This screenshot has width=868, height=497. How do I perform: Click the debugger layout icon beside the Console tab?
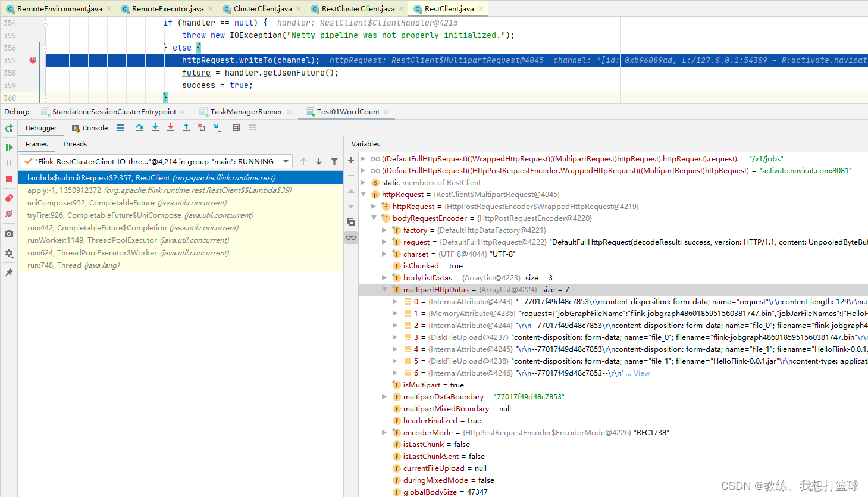pyautogui.click(x=120, y=127)
